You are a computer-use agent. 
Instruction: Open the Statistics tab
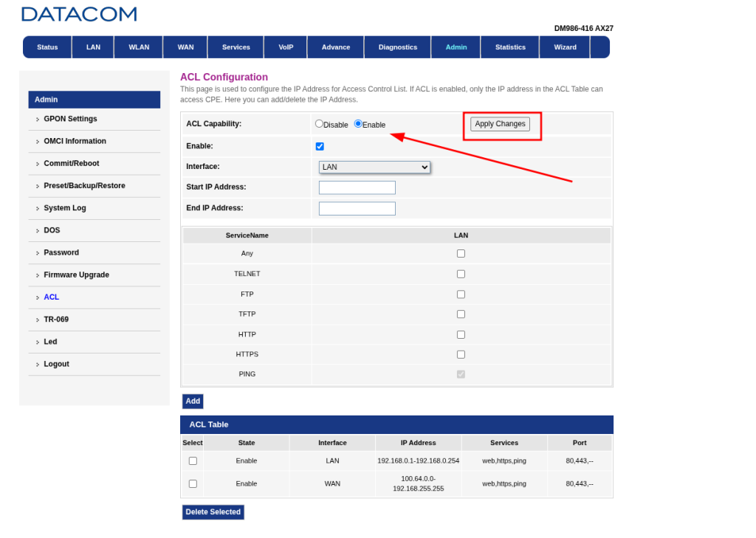click(x=510, y=47)
